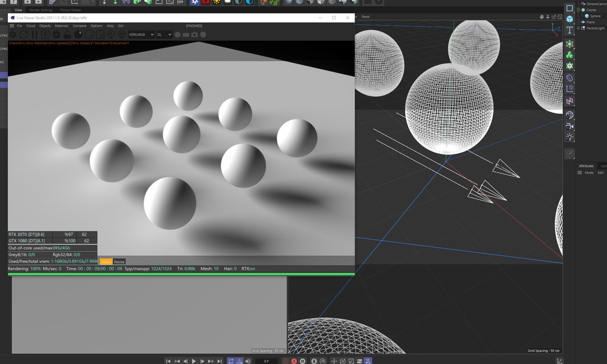Open the Live Viewer hamburger menu
607x364 pixels.
[12, 26]
